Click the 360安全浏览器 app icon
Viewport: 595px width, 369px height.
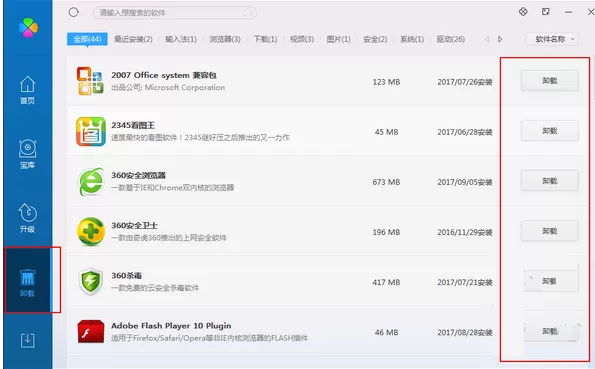pos(91,182)
